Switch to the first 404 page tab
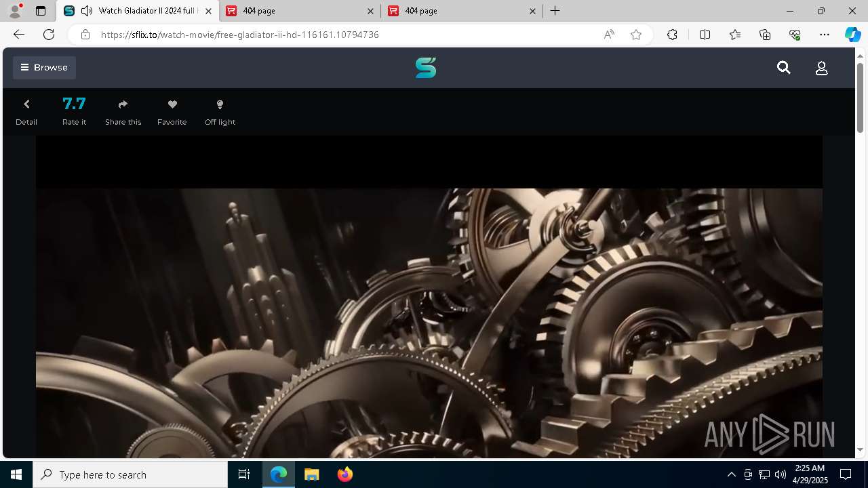Viewport: 868px width, 488px height. click(300, 11)
